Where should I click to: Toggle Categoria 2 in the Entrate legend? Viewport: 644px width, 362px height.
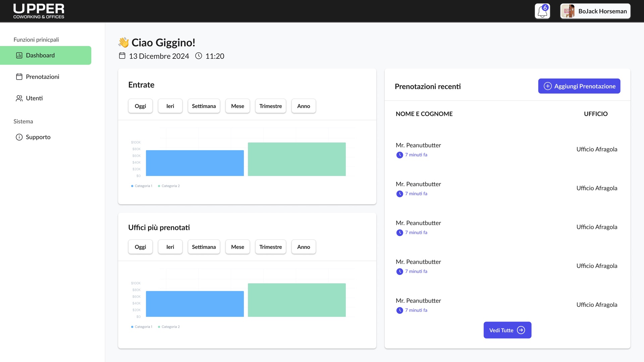point(169,186)
